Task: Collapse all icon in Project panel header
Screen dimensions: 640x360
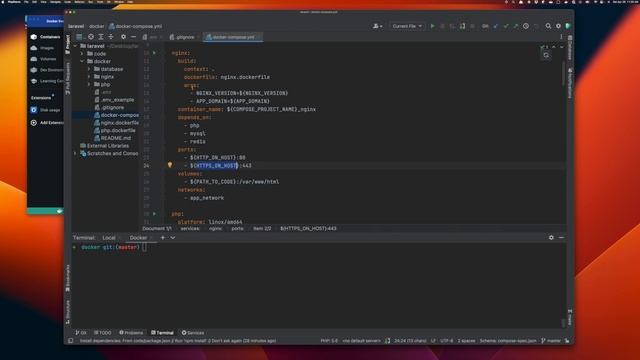Action: click(111, 37)
